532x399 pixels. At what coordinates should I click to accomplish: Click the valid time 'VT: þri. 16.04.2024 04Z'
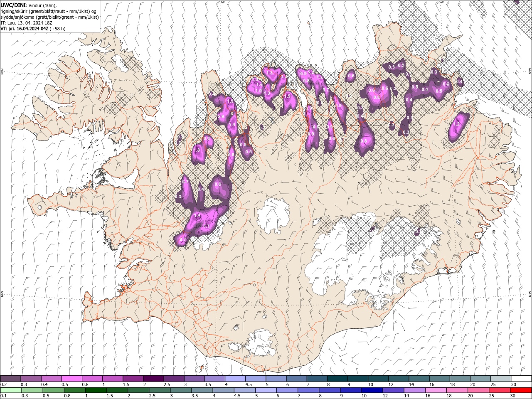coord(25,29)
